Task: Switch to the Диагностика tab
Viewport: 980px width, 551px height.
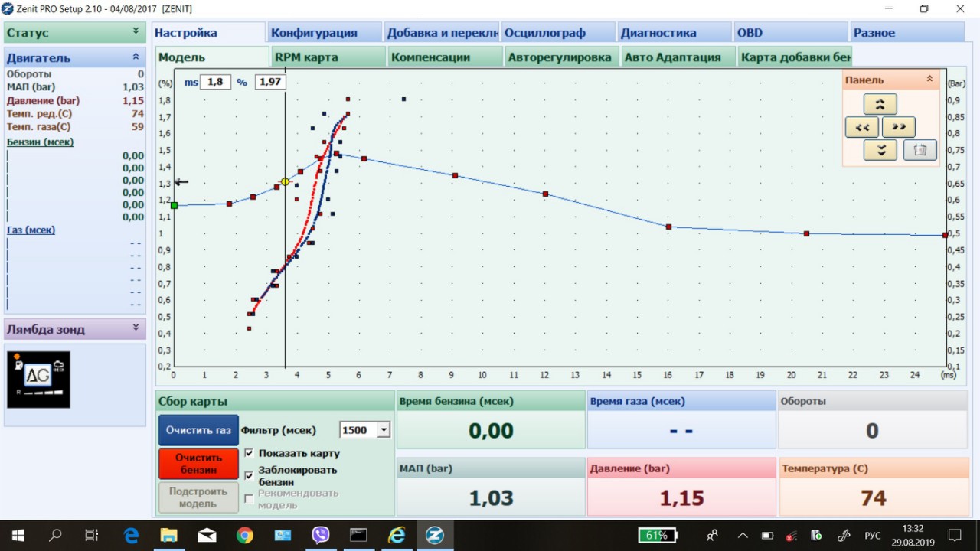Action: pos(658,33)
